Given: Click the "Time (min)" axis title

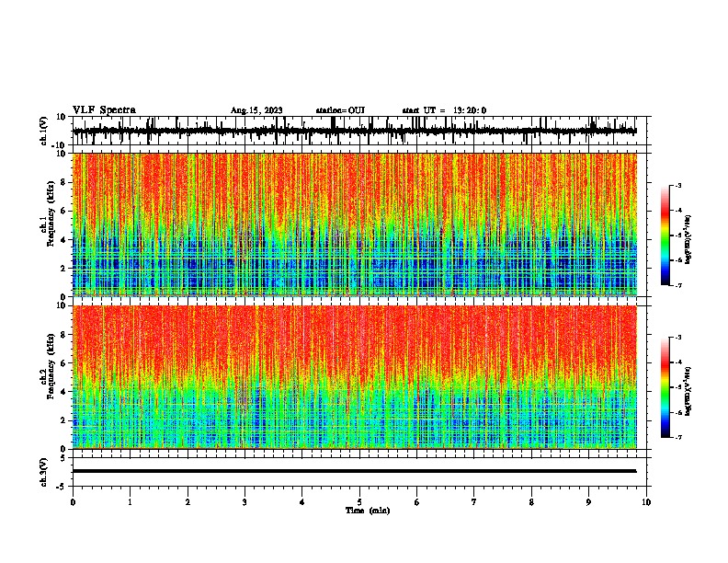Looking at the screenshot, I should pyautogui.click(x=368, y=511).
